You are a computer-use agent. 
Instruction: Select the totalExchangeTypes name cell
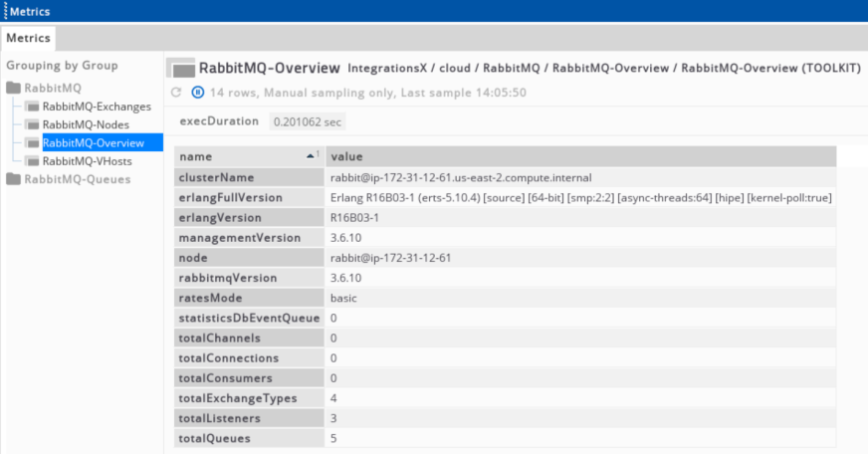[250, 398]
